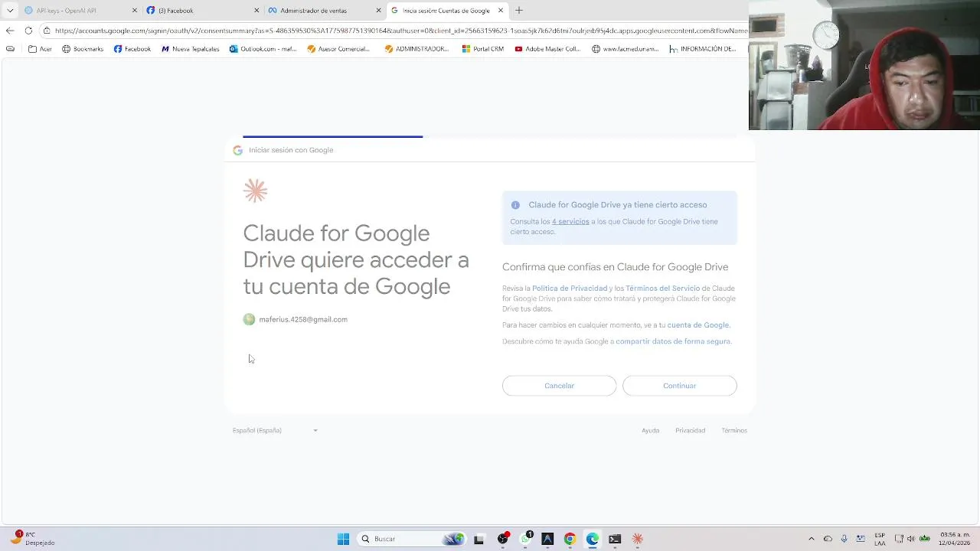Click the Cancelar button
The height and width of the screenshot is (551, 980).
tap(559, 386)
